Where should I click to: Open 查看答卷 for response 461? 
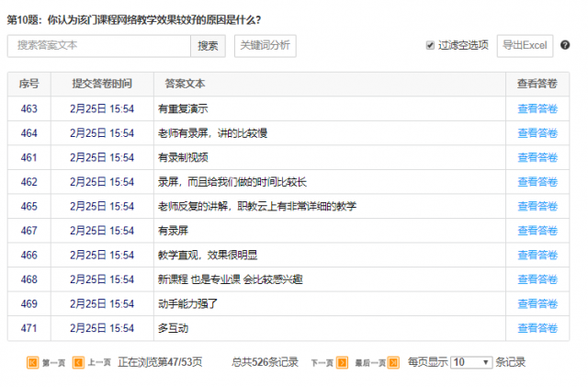[x=537, y=157]
